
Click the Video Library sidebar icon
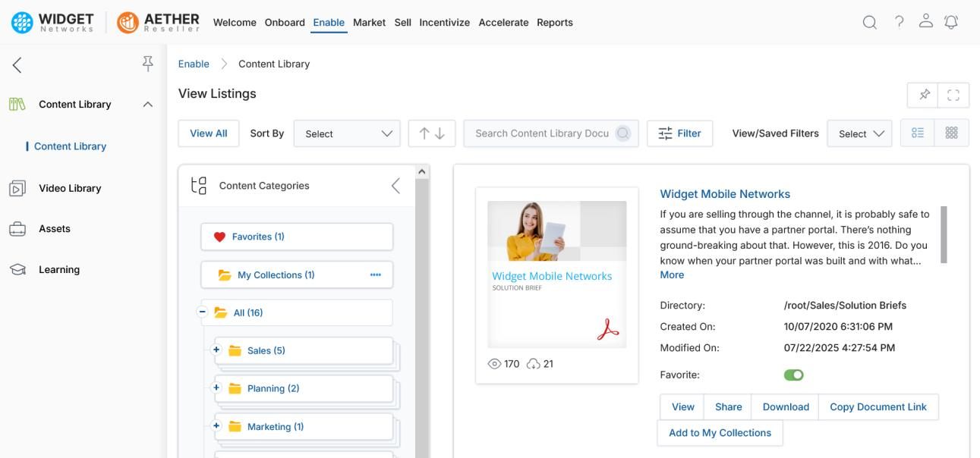pyautogui.click(x=17, y=188)
